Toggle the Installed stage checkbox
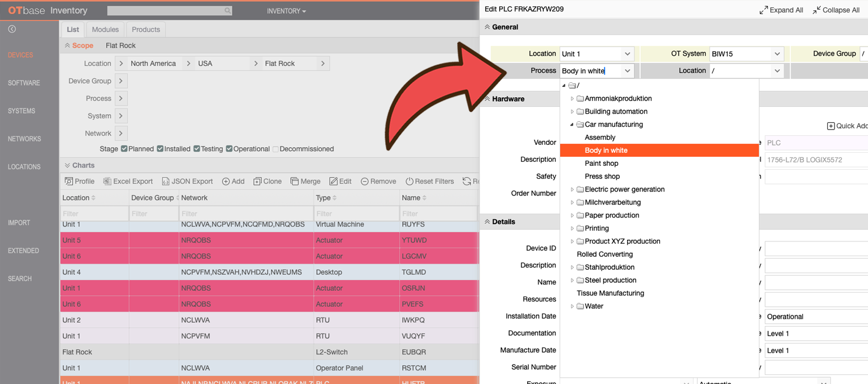Viewport: 868px width, 384px height. [160, 149]
